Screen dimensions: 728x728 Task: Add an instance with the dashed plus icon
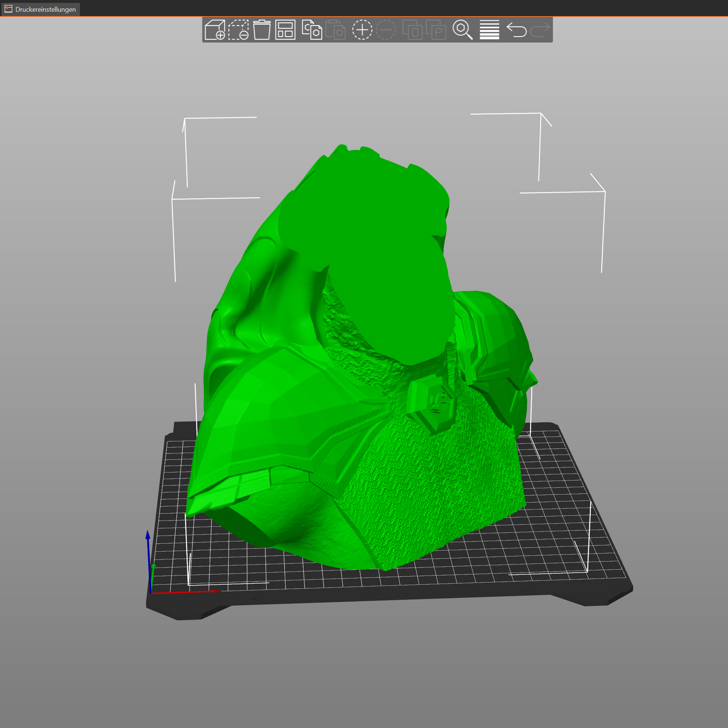pos(362,30)
